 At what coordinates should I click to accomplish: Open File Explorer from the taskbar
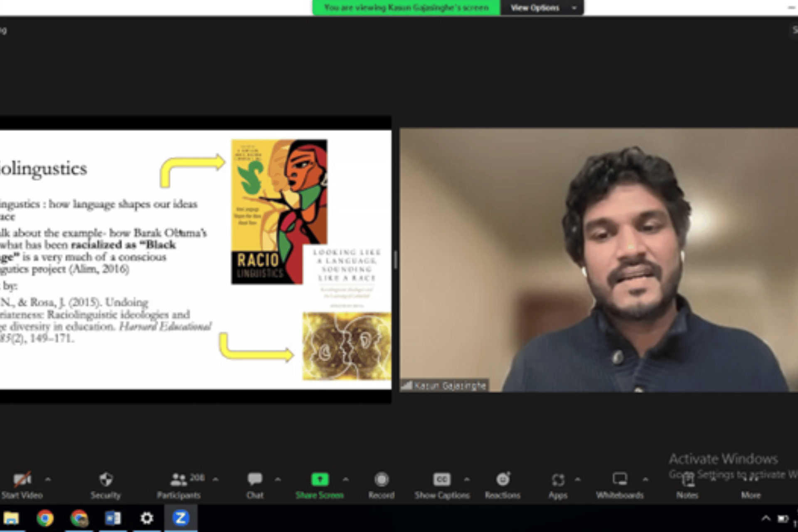(11, 518)
